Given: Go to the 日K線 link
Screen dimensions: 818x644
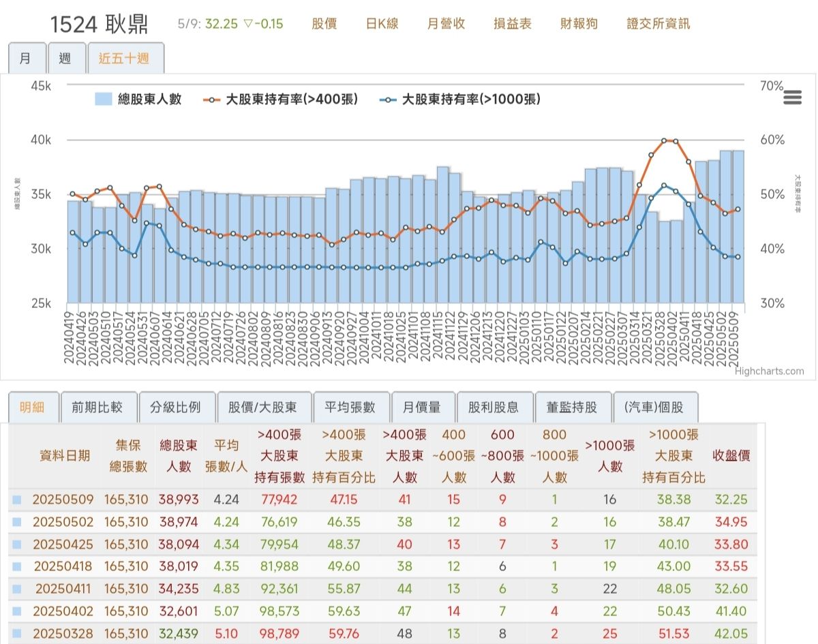Looking at the screenshot, I should point(382,24).
